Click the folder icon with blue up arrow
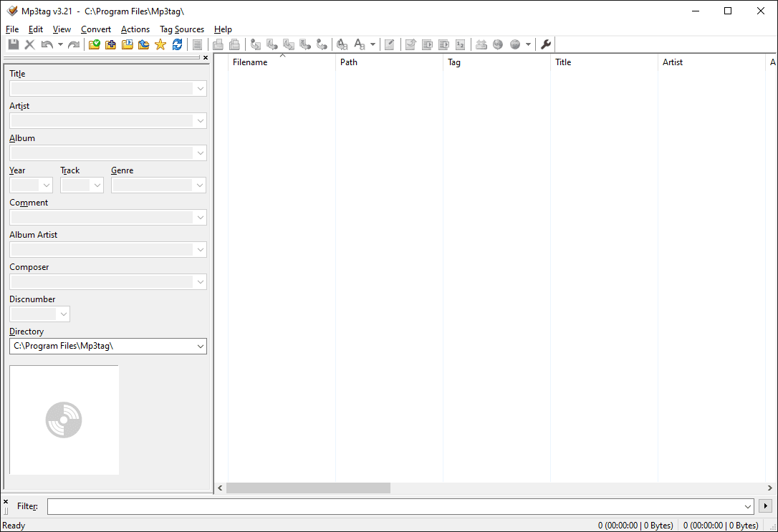Viewport: 778px width, 532px height. 144,44
